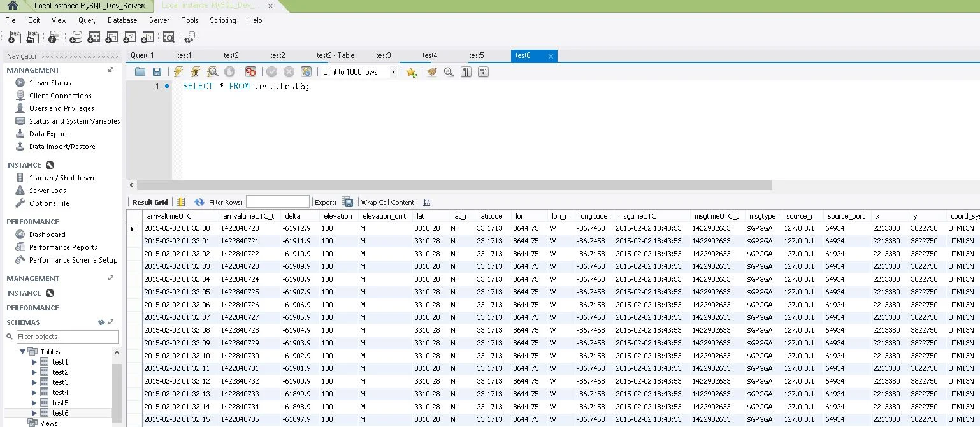Screen dimensions: 980x427
Task: Open SQL script file in new tab icon
Action: tap(32, 38)
